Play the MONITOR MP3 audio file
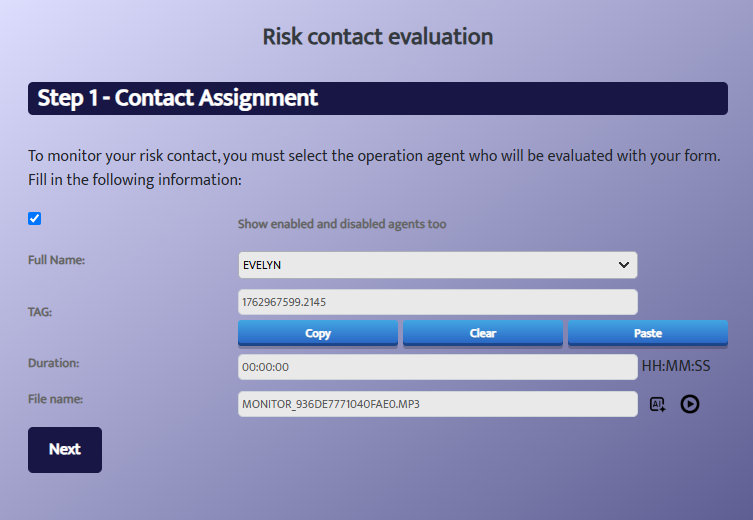The image size is (753, 520). click(x=690, y=404)
